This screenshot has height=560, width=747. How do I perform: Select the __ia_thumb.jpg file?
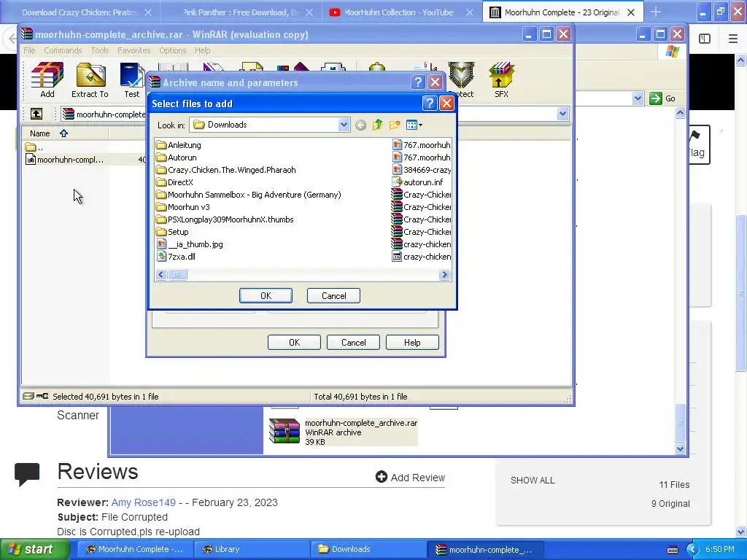pyautogui.click(x=190, y=244)
